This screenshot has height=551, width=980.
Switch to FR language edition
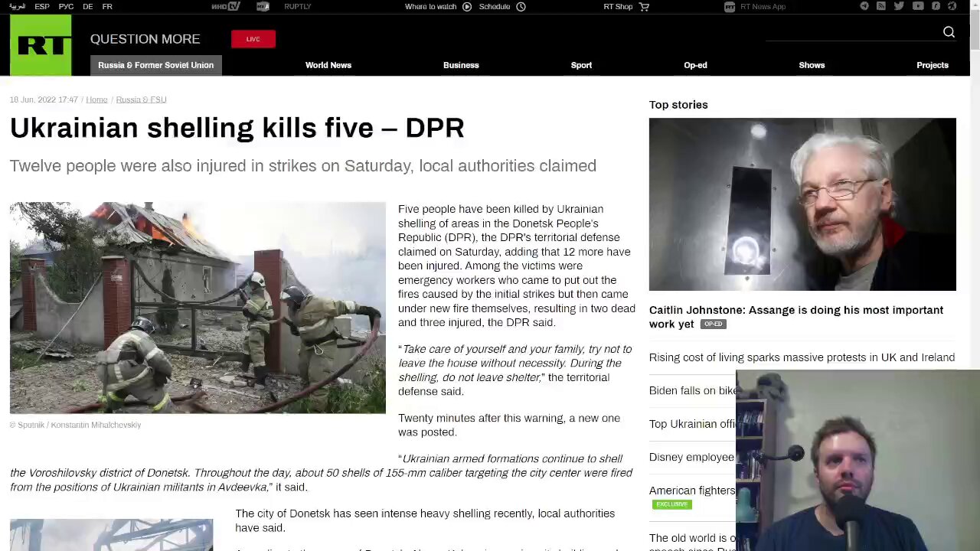coord(107,6)
